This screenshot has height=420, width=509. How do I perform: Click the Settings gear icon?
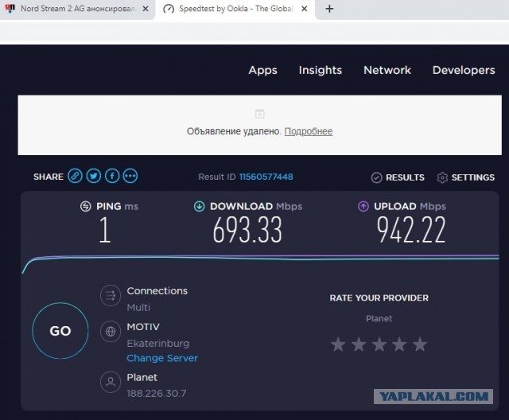tap(442, 177)
